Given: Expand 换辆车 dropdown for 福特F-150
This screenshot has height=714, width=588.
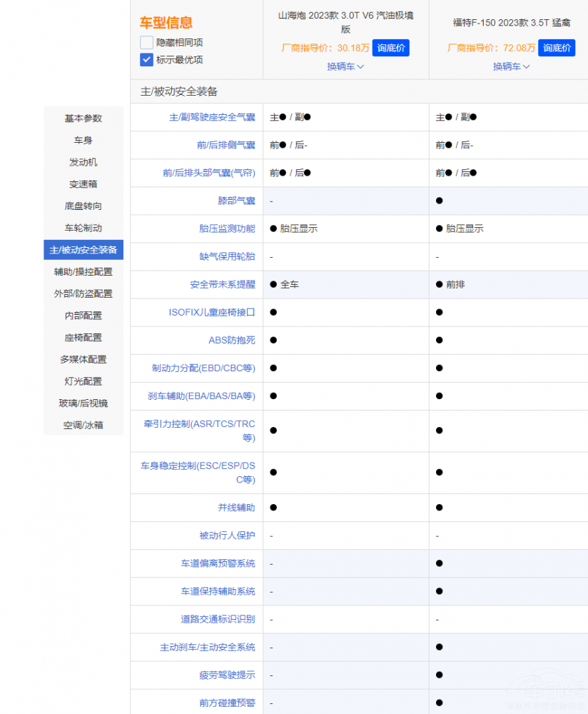Looking at the screenshot, I should (511, 66).
